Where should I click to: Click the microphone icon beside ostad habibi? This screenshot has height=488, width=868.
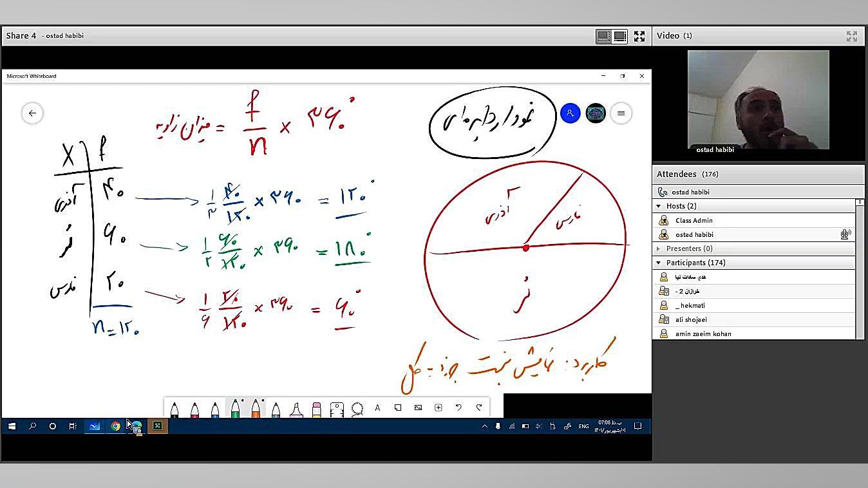(x=845, y=234)
